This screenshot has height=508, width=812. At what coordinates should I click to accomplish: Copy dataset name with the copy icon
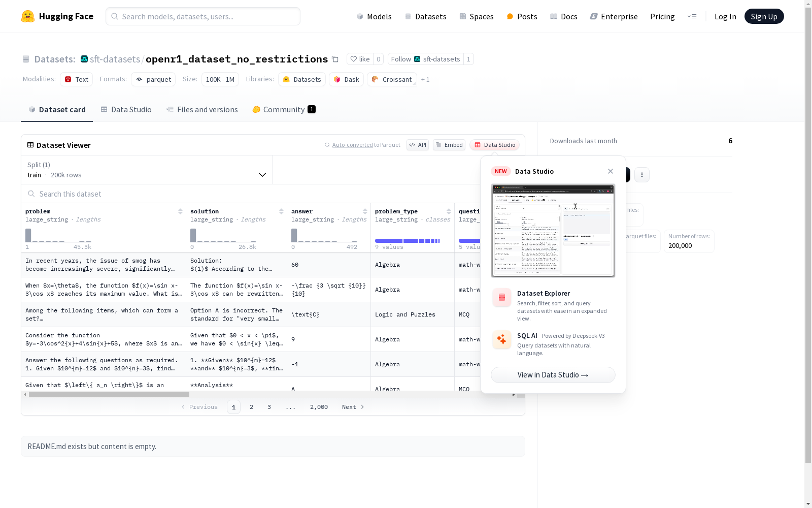[x=335, y=59]
